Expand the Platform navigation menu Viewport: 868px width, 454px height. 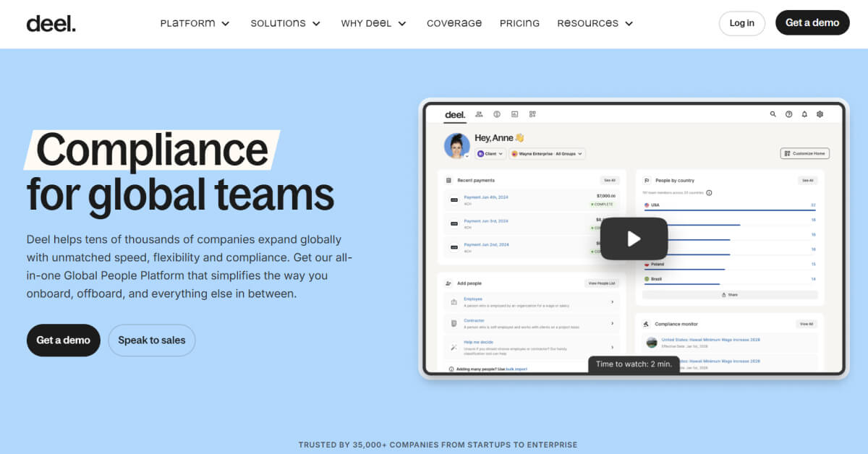point(195,23)
